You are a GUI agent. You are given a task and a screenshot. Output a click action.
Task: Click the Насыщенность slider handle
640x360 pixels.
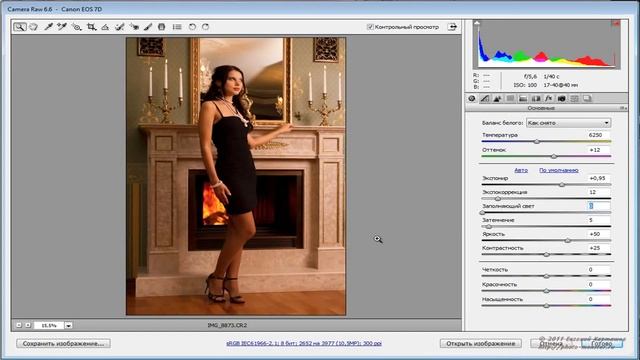[547, 306]
